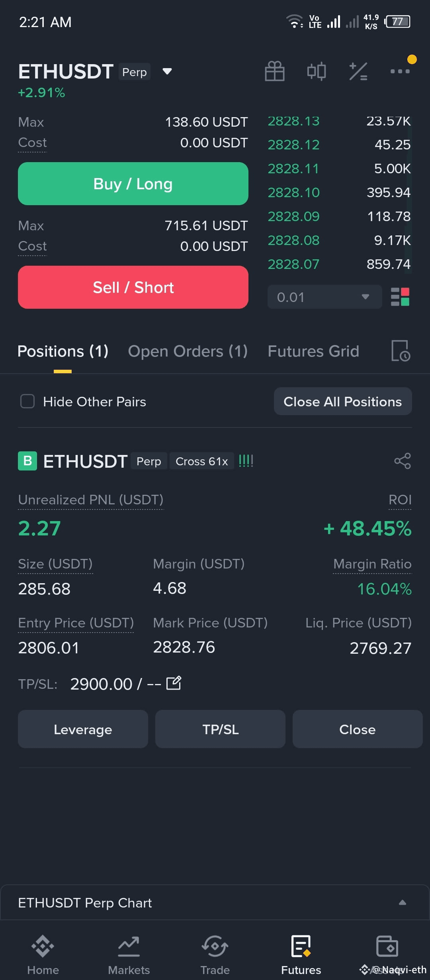The height and width of the screenshot is (980, 430).
Task: Open the 0.01 price depth dropdown
Action: tap(324, 297)
